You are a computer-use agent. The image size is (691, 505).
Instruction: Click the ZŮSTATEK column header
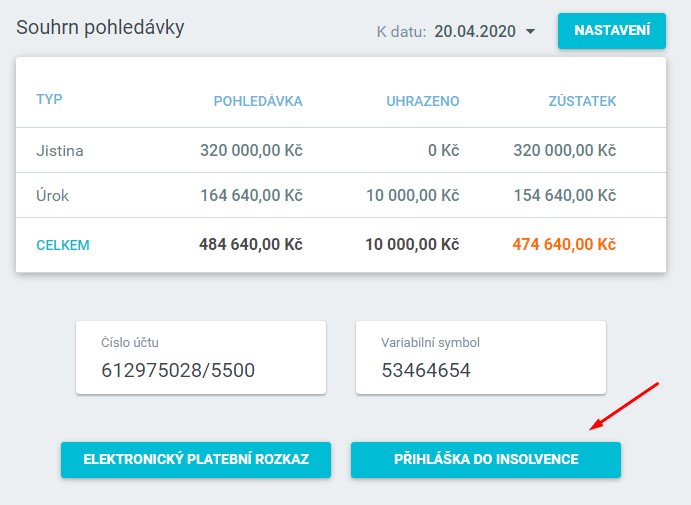point(582,101)
